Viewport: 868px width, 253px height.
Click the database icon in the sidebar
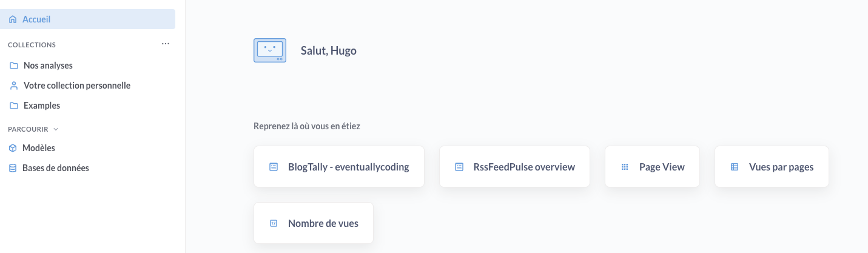[x=13, y=168]
